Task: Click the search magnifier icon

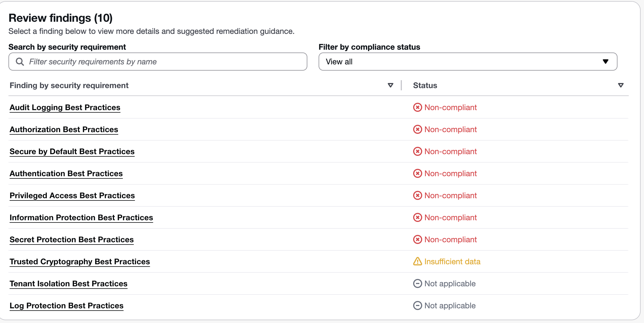Action: [x=20, y=62]
